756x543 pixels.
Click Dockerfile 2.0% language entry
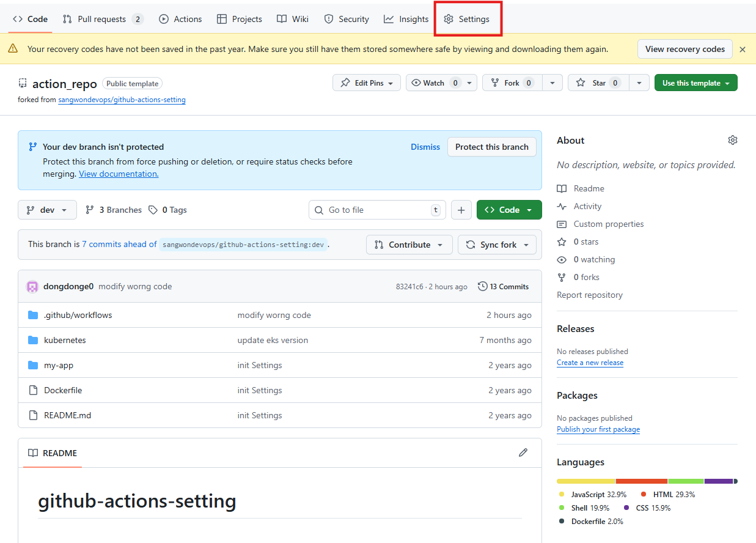(x=591, y=521)
